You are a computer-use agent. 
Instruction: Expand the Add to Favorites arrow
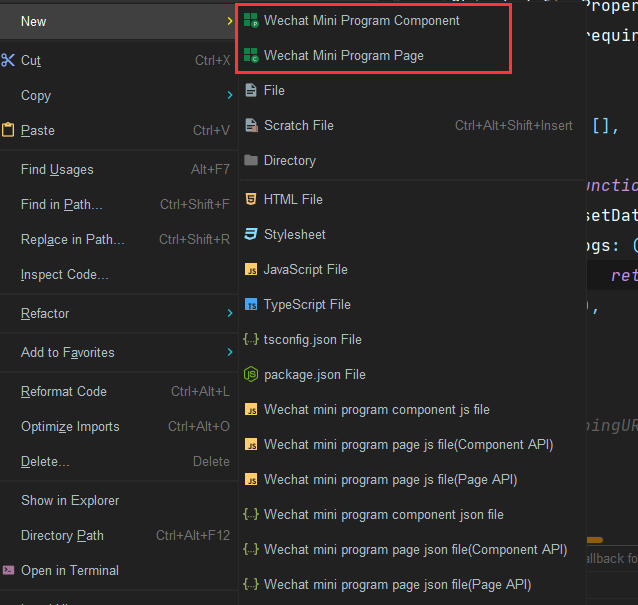coord(230,352)
